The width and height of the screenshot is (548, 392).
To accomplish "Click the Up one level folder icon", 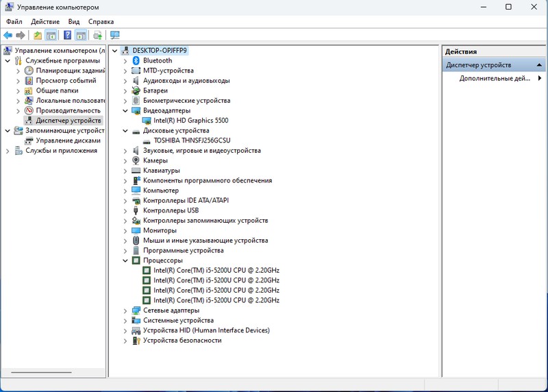I will coord(38,36).
